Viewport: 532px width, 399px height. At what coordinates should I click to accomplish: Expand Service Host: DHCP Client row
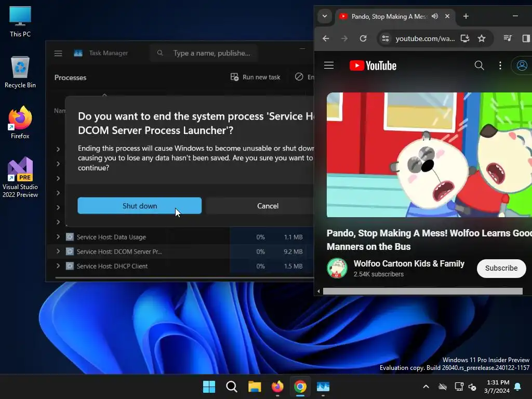[x=58, y=266]
